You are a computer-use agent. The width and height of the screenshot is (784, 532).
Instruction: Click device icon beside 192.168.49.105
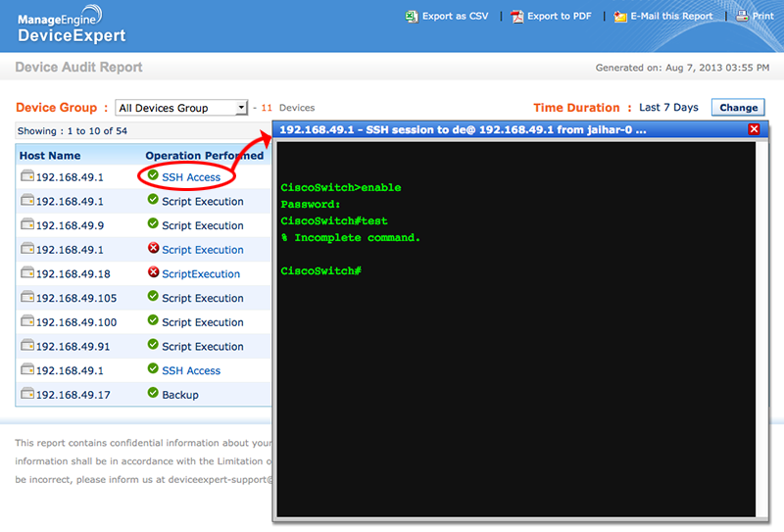tap(27, 297)
